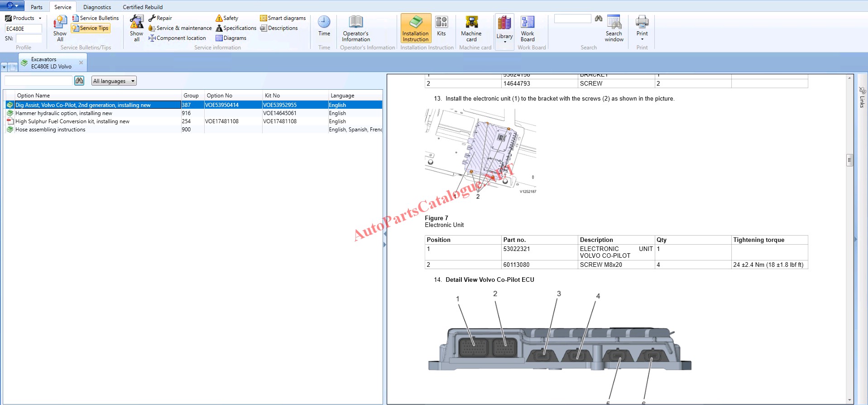Toggle the Service Bulletins filter
Image resolution: width=868 pixels, height=405 pixels.
tap(96, 18)
